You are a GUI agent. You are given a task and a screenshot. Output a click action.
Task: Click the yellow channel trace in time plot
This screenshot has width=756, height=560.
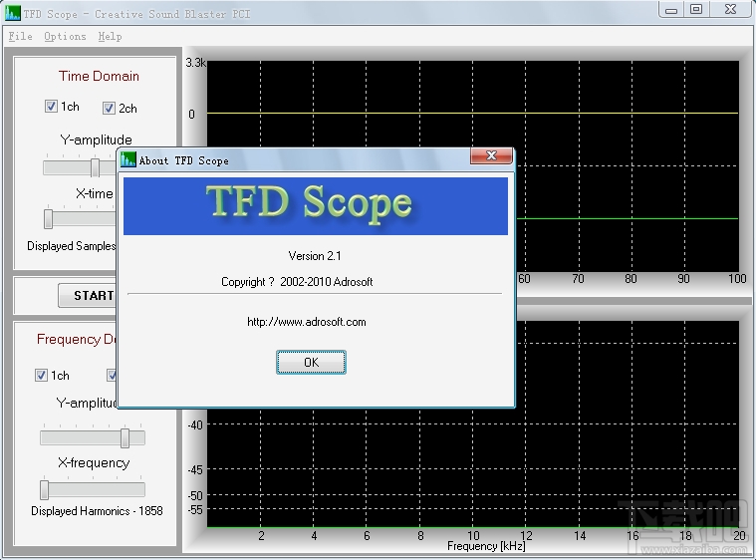[x=472, y=113]
